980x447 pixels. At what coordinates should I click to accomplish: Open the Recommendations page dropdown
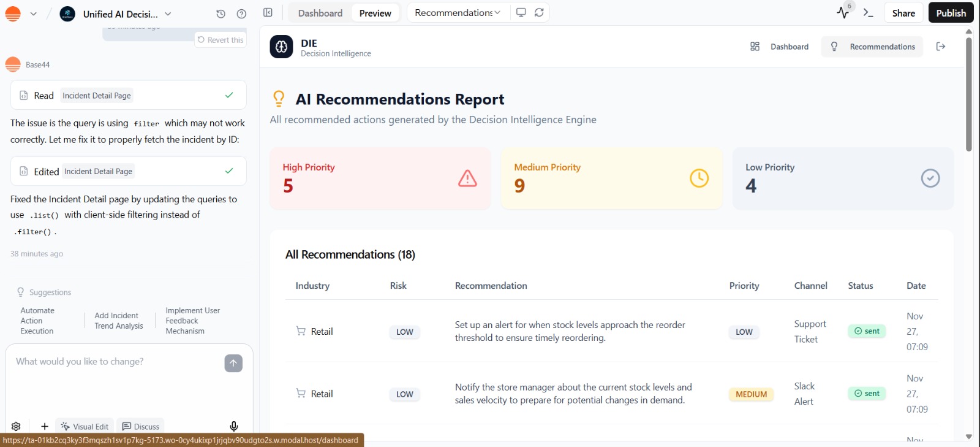[x=458, y=12]
